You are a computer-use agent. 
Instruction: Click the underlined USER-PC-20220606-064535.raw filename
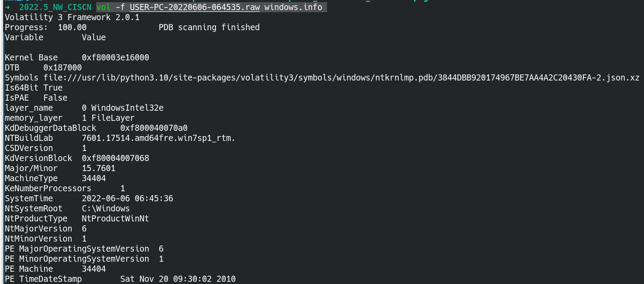coord(195,7)
